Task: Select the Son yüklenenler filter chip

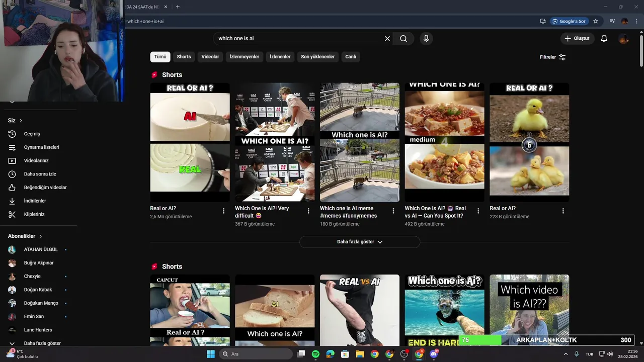Action: (x=318, y=57)
